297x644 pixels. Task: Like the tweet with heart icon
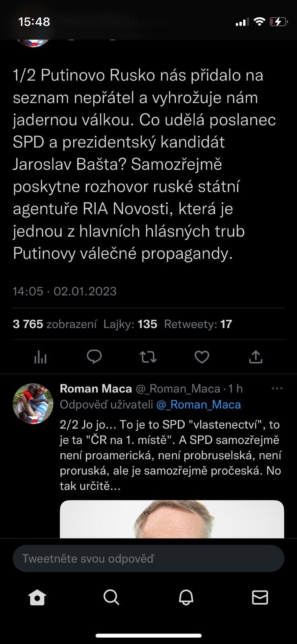[202, 357]
